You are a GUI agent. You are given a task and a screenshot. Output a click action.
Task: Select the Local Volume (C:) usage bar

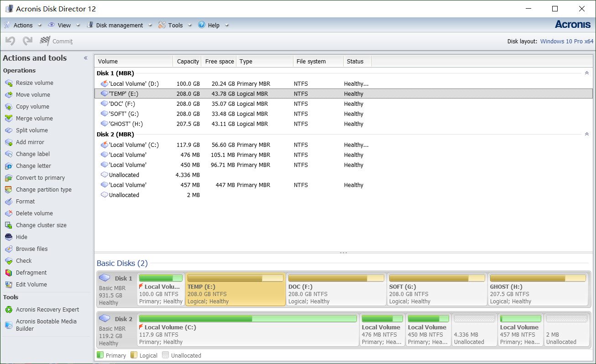[x=247, y=318]
